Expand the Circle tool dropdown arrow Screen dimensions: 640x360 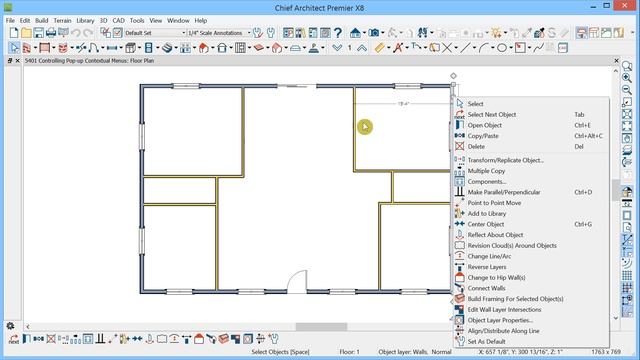click(511, 48)
